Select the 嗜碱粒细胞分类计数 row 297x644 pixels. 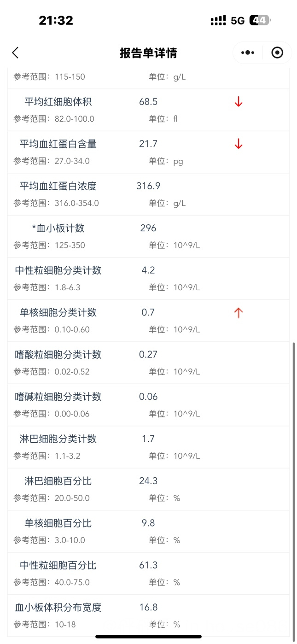(148, 404)
